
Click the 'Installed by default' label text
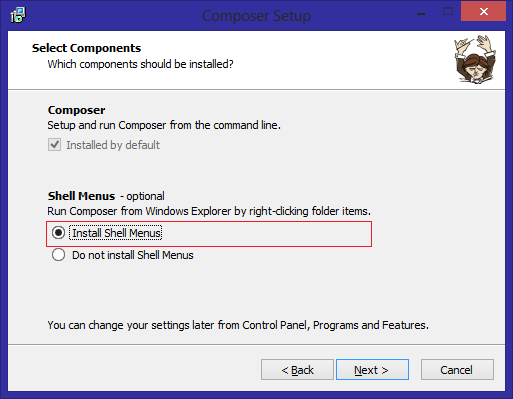click(113, 145)
